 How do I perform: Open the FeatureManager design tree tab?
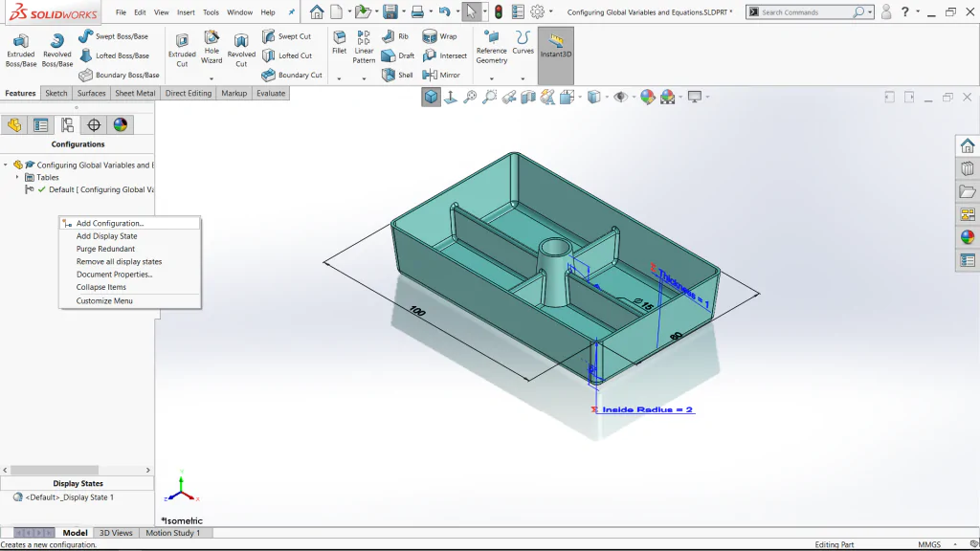(x=14, y=125)
